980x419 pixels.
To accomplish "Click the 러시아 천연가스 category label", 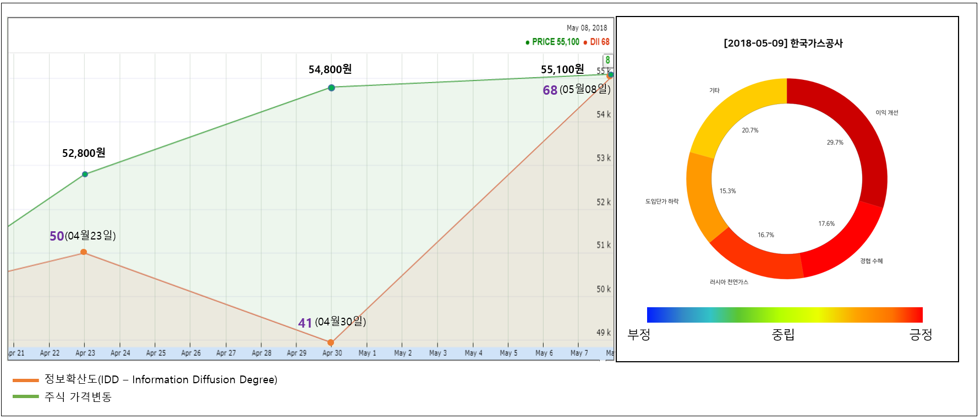I will click(x=729, y=282).
